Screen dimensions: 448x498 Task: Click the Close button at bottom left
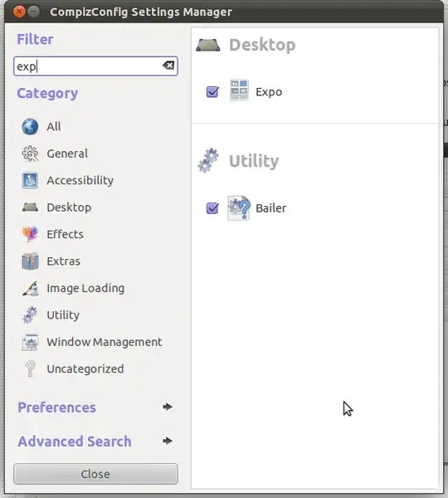95,474
